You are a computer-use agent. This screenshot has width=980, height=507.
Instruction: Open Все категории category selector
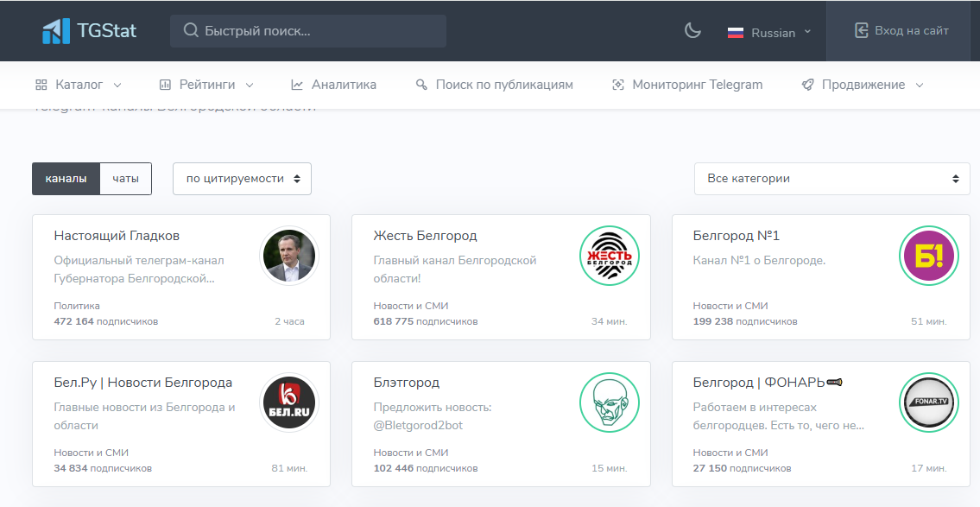point(832,179)
